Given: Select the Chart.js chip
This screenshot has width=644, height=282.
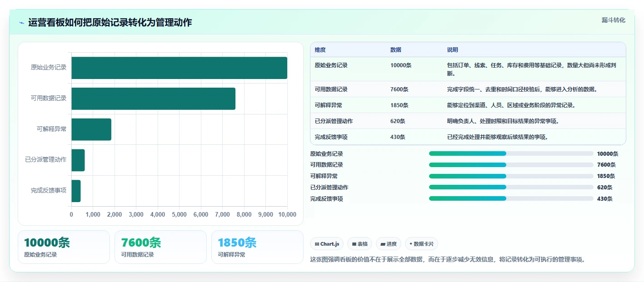Looking at the screenshot, I should coord(327,244).
